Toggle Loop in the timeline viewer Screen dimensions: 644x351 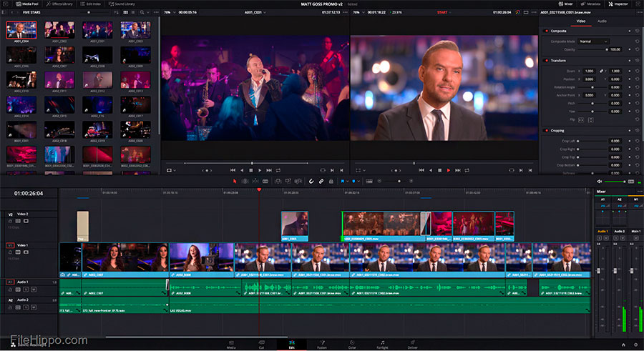(x=467, y=170)
